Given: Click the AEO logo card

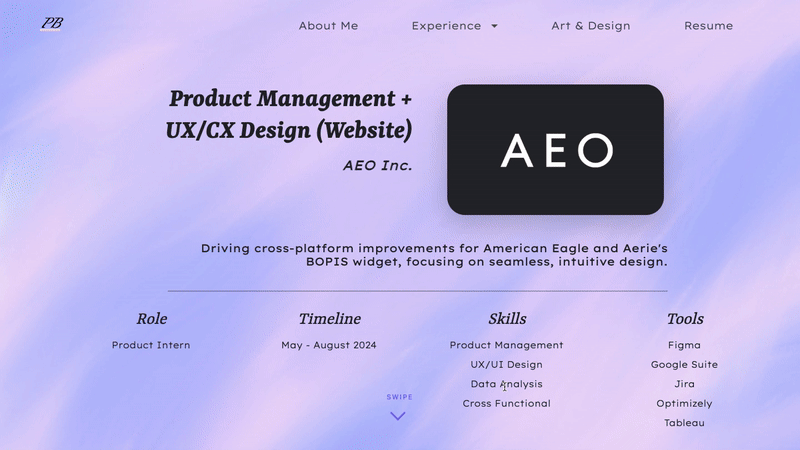Looking at the screenshot, I should coord(555,149).
